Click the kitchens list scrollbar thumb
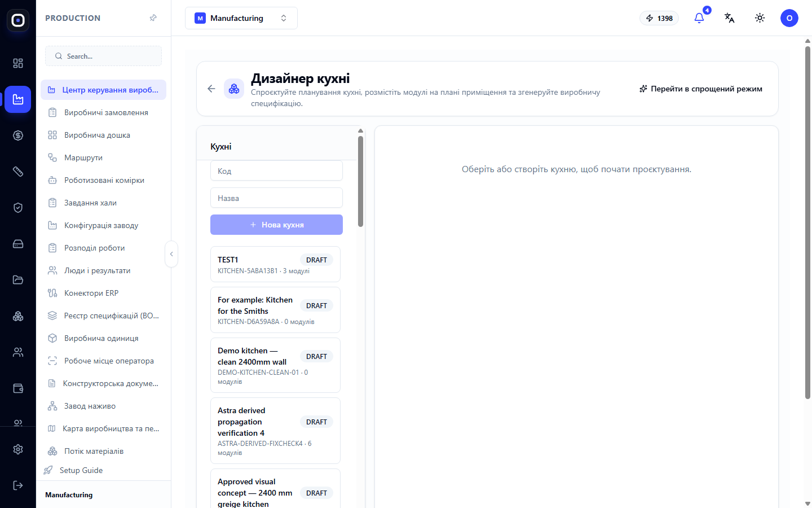 coord(360,181)
